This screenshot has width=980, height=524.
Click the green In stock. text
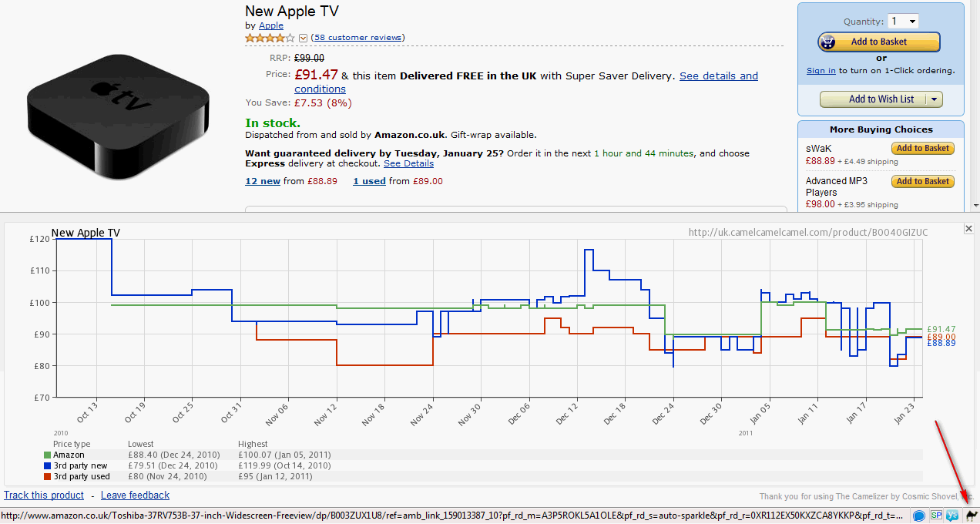[273, 123]
